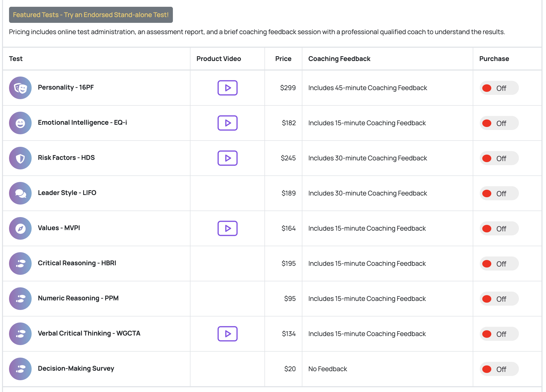
Task: Click the Emotional Intelligence smiley icon
Action: click(20, 123)
